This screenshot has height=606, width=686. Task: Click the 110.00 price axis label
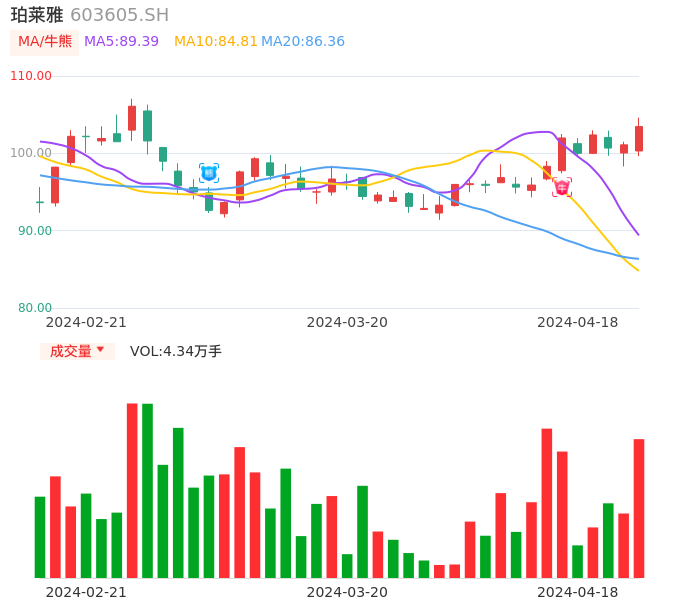[31, 76]
